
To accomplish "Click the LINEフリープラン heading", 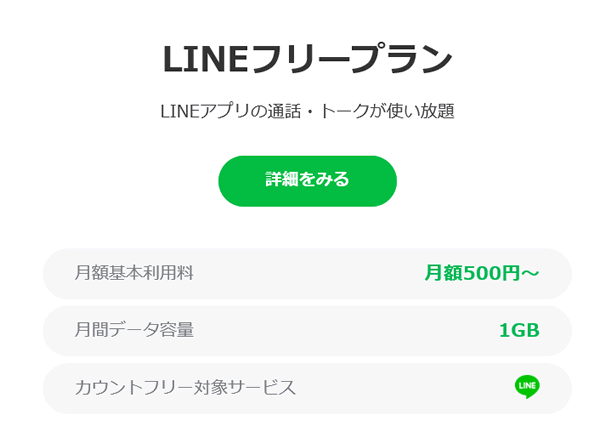I will 307,60.
